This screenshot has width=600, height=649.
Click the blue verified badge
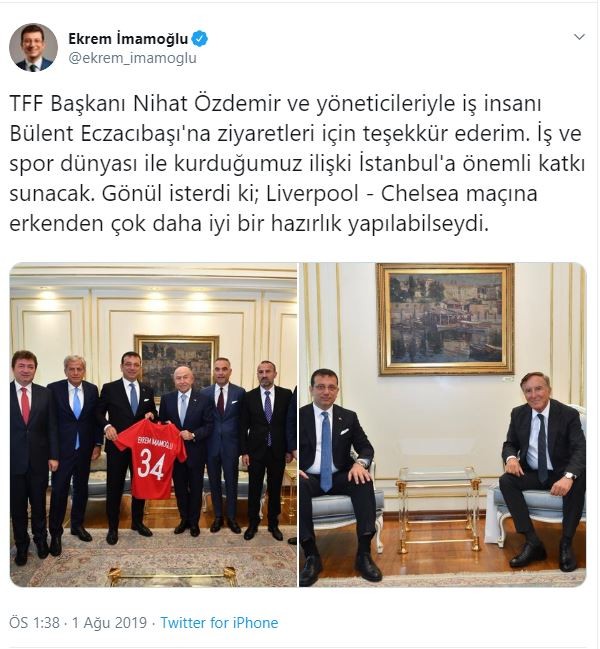coord(201,39)
